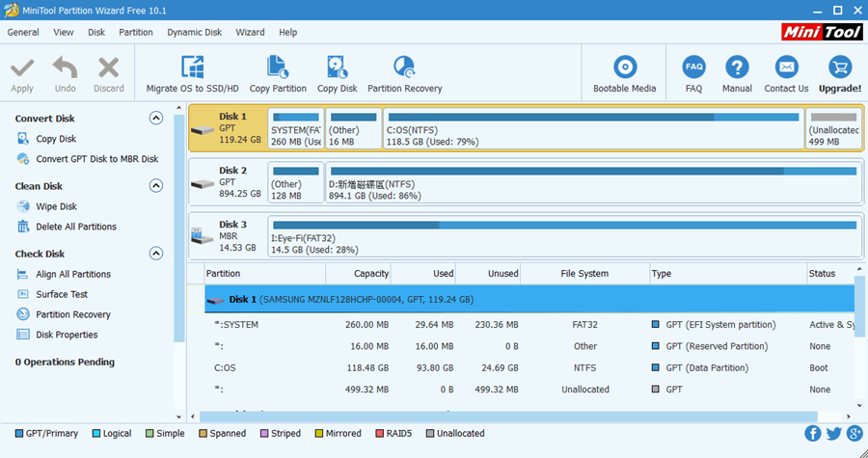Select the 128 MB (Other) partition on Disk 2

coord(296,182)
